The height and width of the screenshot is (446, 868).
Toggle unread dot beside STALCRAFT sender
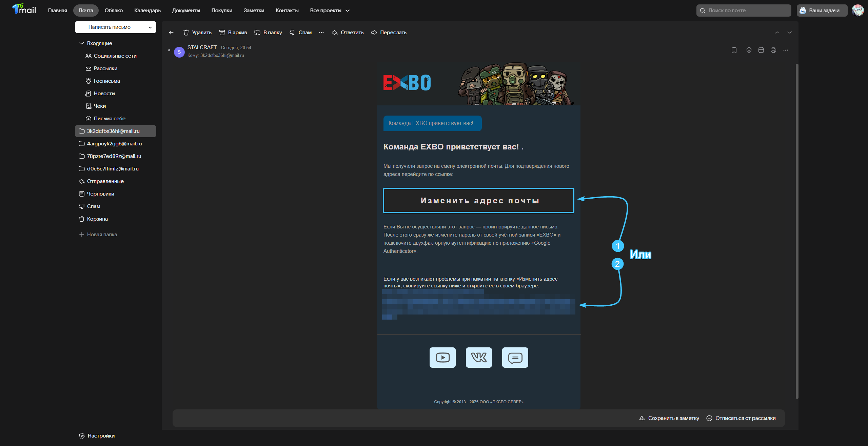pos(169,50)
